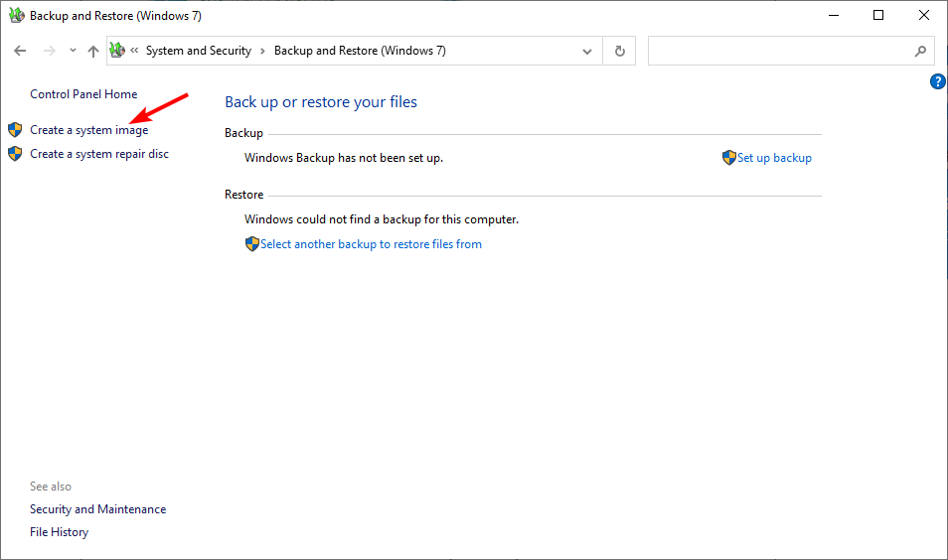Expand the hidden breadcrumb chevrons in address bar

tap(134, 51)
